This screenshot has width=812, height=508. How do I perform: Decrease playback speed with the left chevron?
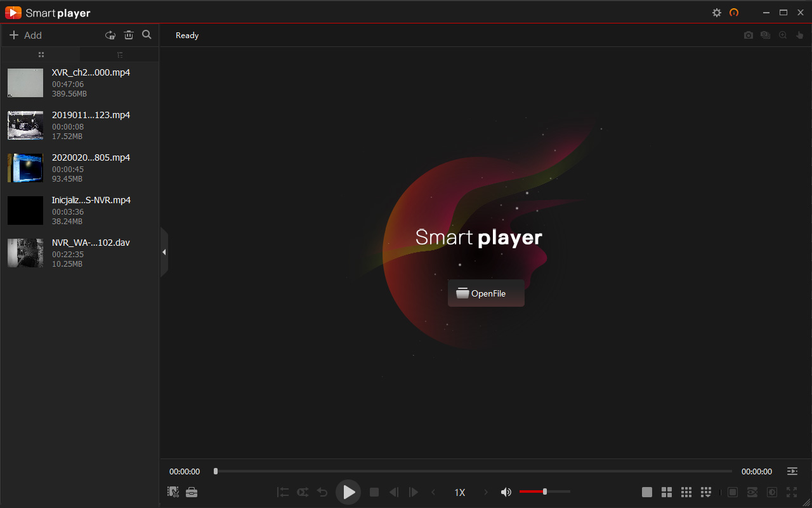tap(434, 492)
